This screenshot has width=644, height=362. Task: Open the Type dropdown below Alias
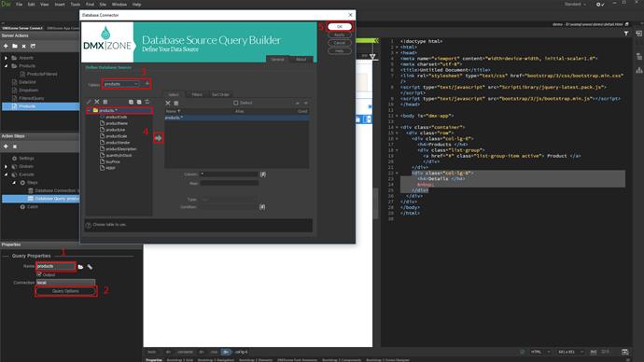click(x=230, y=200)
